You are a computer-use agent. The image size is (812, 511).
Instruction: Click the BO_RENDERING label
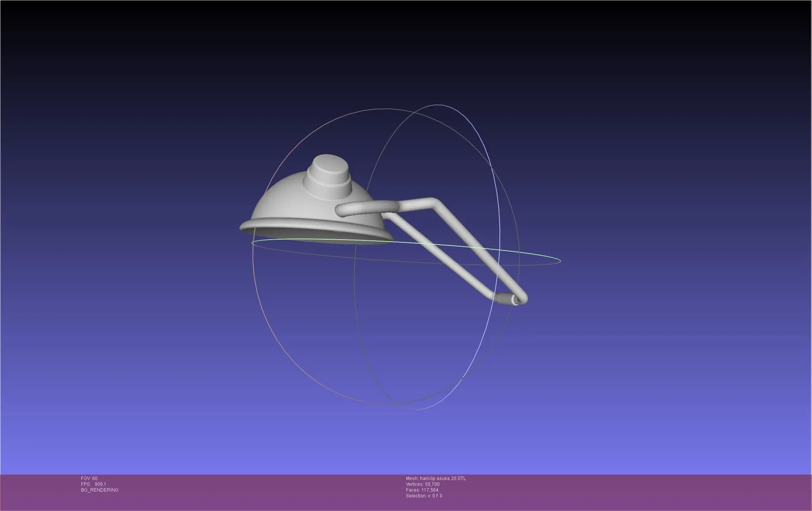pyautogui.click(x=100, y=490)
